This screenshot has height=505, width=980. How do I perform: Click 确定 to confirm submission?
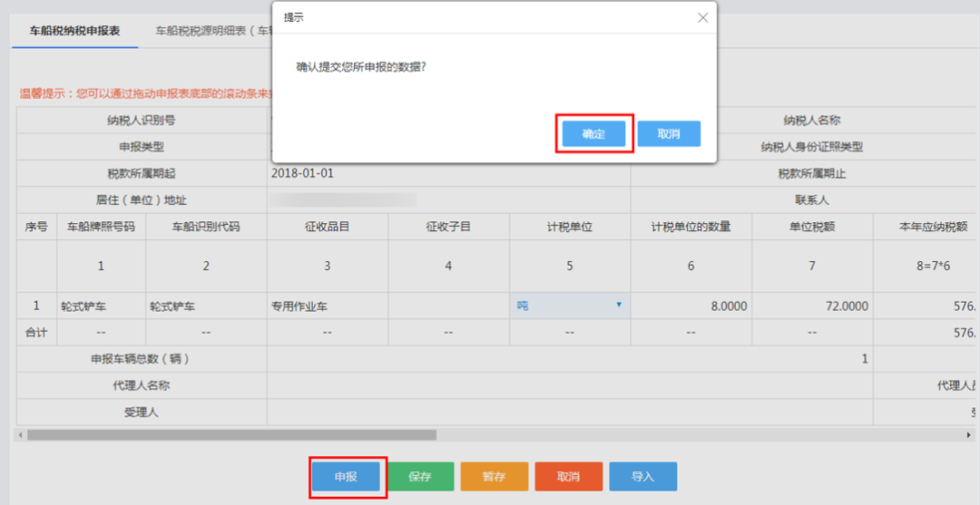[593, 134]
